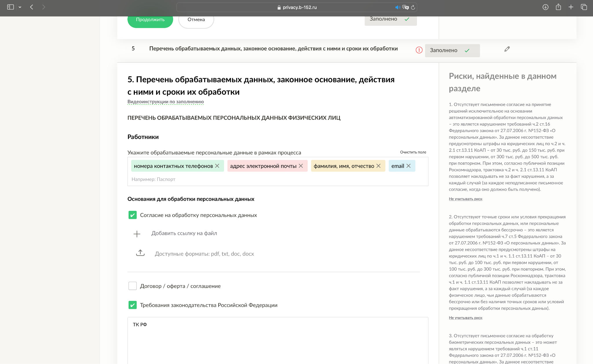Click 'Очистить поле' to clear tags

click(413, 152)
